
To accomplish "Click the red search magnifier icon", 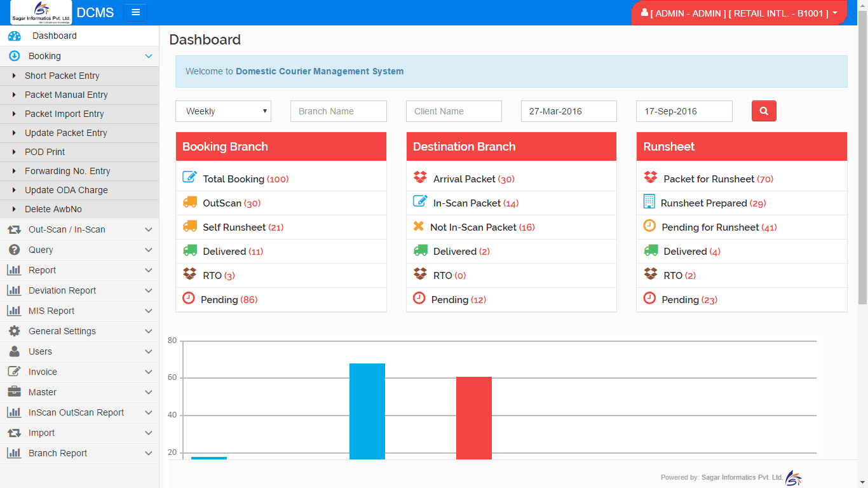I will point(763,111).
